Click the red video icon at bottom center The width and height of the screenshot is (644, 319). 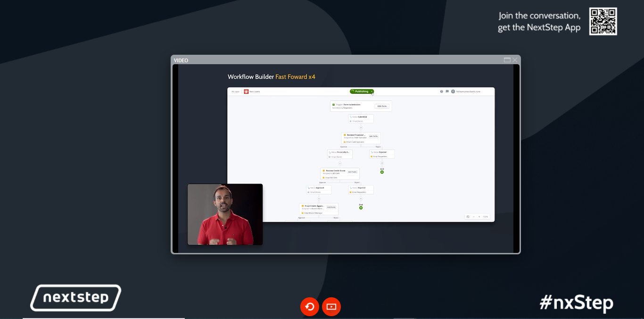click(331, 306)
